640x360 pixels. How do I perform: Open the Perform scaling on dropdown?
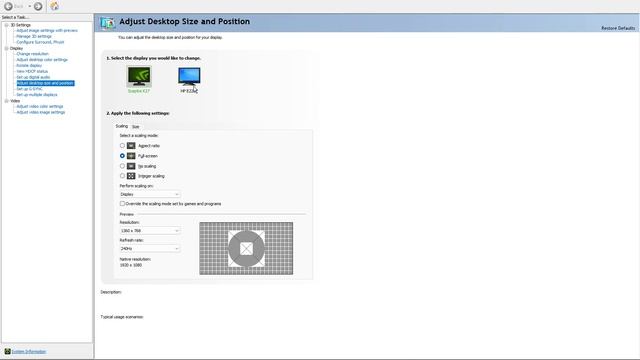coord(149,194)
